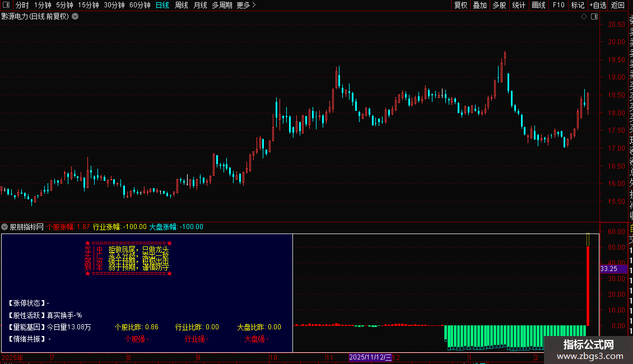633x364 pixels.
Task: Click the diamond marker icon above the price axis
Action: pyautogui.click(x=584, y=17)
